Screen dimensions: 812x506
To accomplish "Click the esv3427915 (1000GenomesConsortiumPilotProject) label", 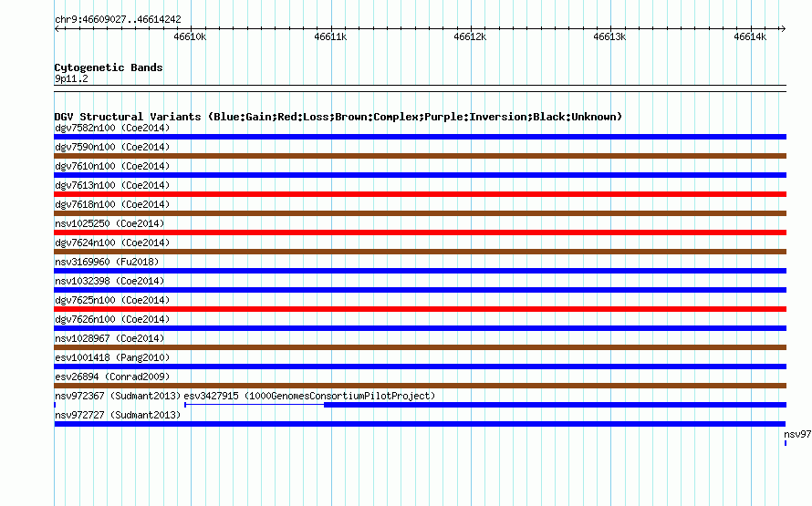I will coord(309,396).
